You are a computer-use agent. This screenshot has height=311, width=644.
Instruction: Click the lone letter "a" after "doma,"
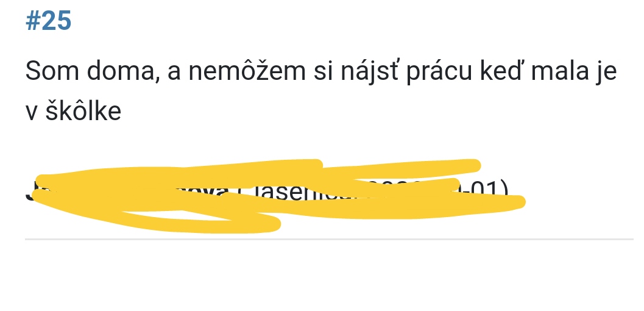(174, 73)
